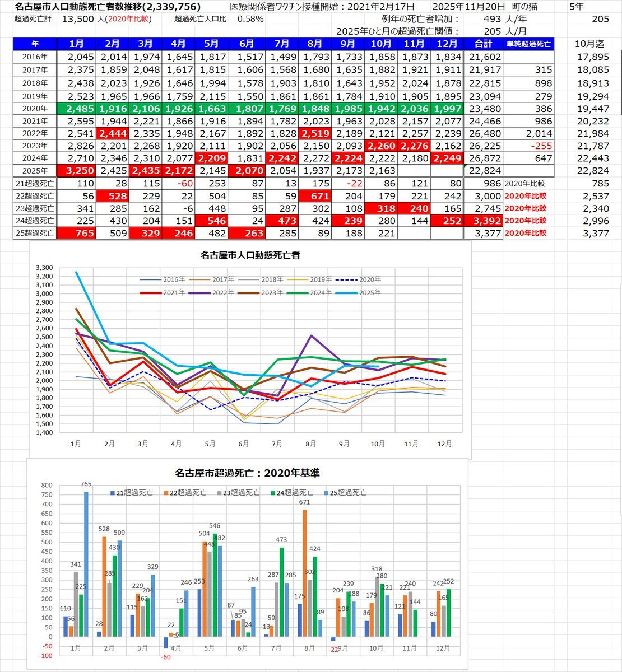Click the '800' y-axis label on bar chart

coord(46,486)
